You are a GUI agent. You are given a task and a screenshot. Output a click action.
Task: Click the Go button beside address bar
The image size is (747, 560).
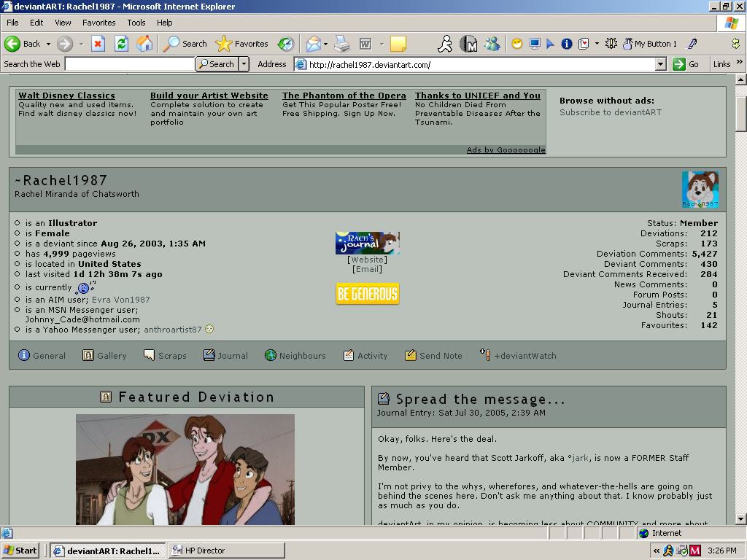point(686,64)
